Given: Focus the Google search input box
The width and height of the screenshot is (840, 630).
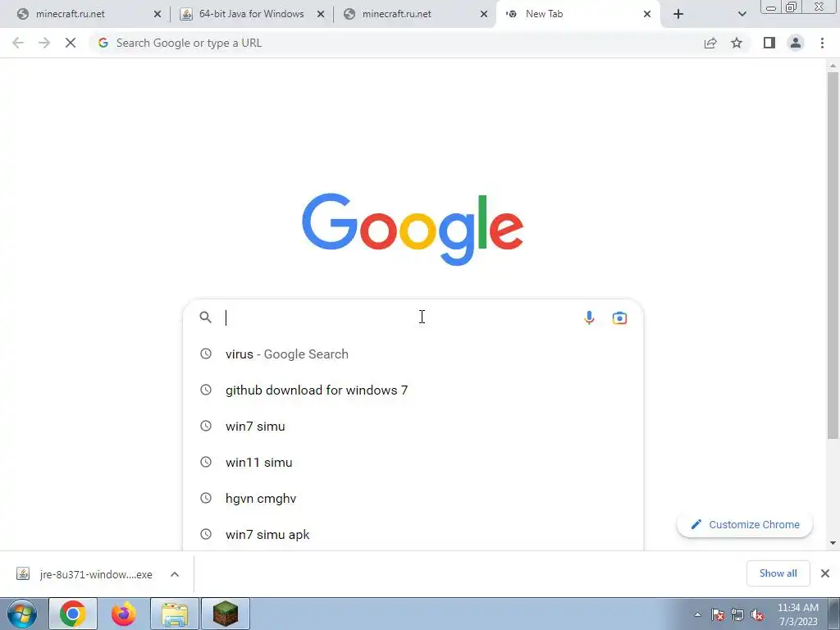Looking at the screenshot, I should point(402,317).
